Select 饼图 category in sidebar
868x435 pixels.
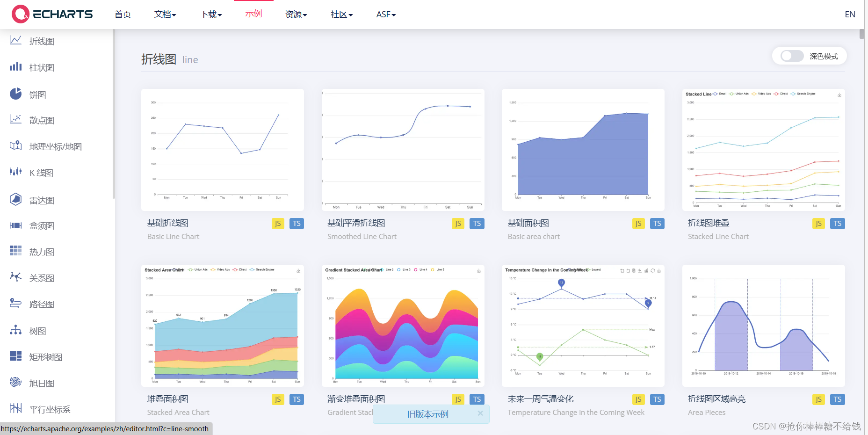click(x=38, y=95)
